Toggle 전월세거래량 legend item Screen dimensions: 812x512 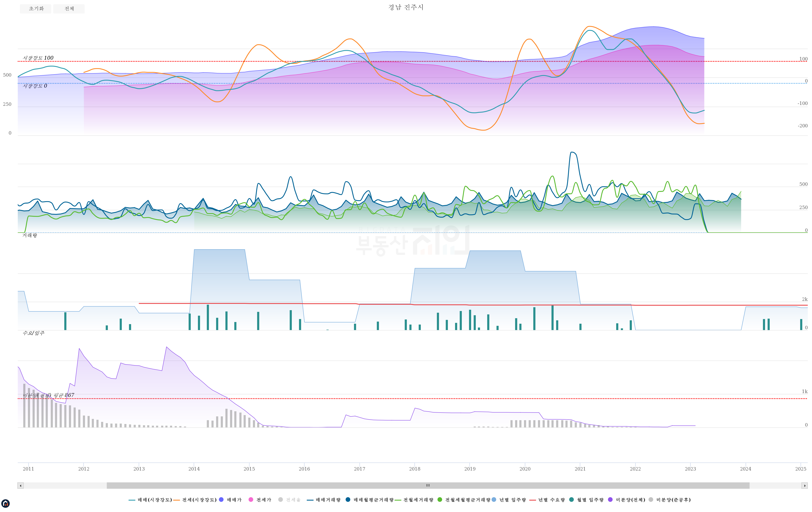418,500
